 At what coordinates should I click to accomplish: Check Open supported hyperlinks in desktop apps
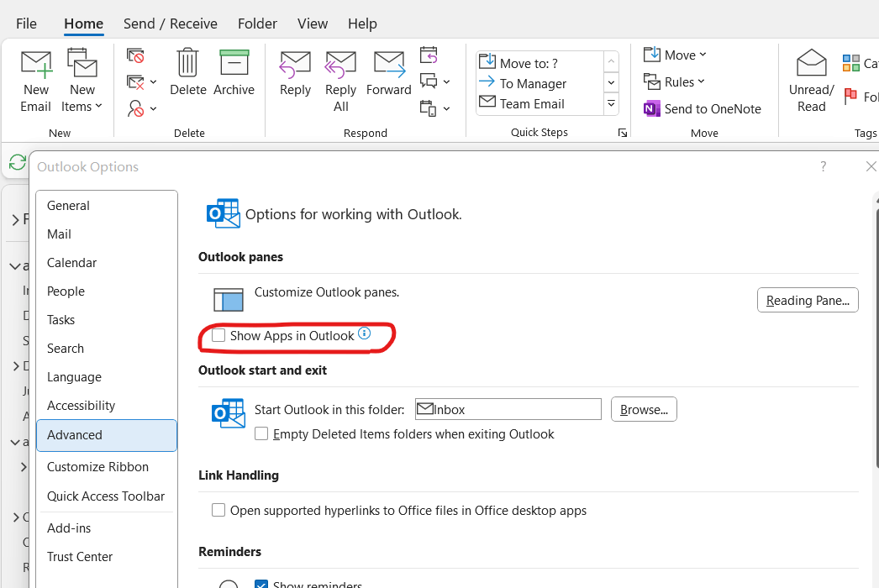pos(218,510)
